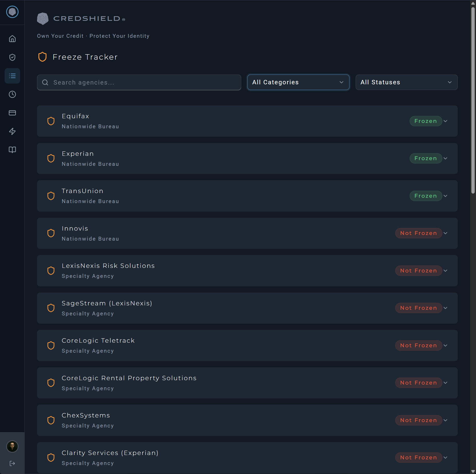The height and width of the screenshot is (474, 476).
Task: Open the user profile avatar
Action: pyautogui.click(x=12, y=446)
